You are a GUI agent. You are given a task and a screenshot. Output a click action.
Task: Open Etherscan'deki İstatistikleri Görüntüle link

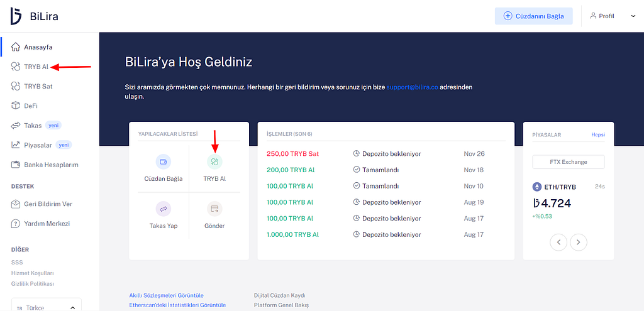click(177, 305)
